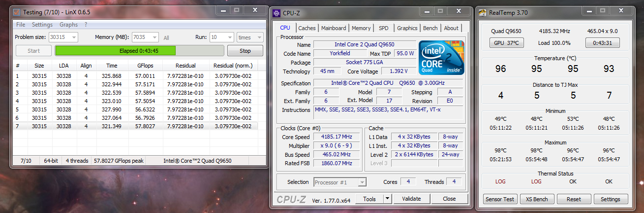Click the Residual (norm.) column header
This screenshot has height=213, width=644.
point(233,66)
